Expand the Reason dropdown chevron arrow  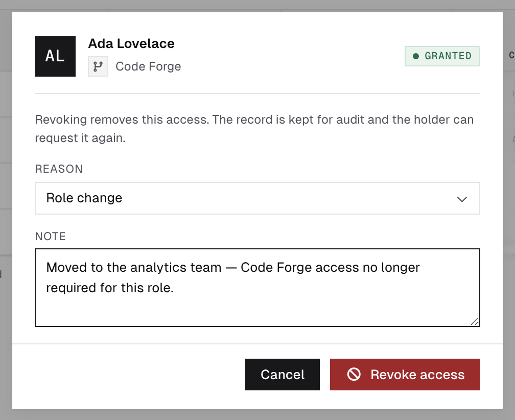click(462, 199)
